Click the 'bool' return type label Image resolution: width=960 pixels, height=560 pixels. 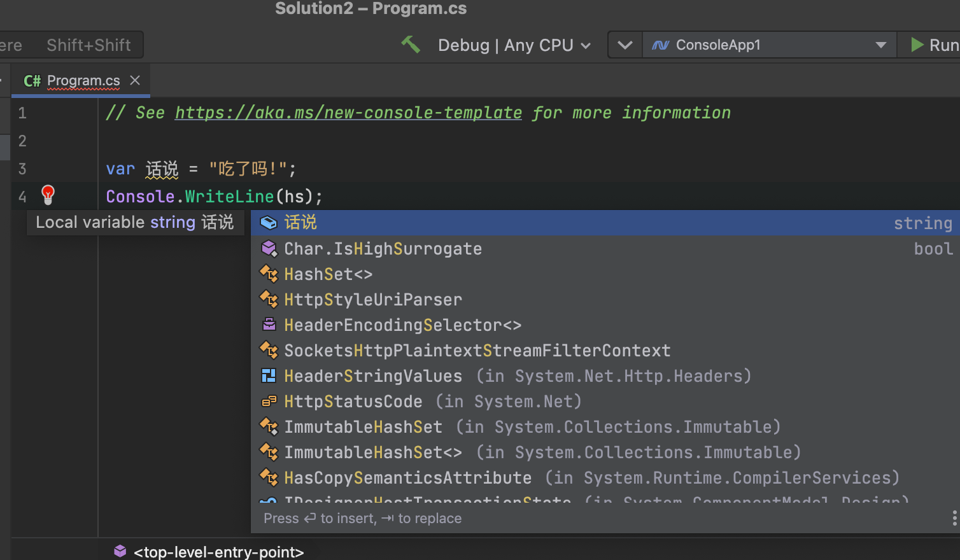pyautogui.click(x=933, y=249)
